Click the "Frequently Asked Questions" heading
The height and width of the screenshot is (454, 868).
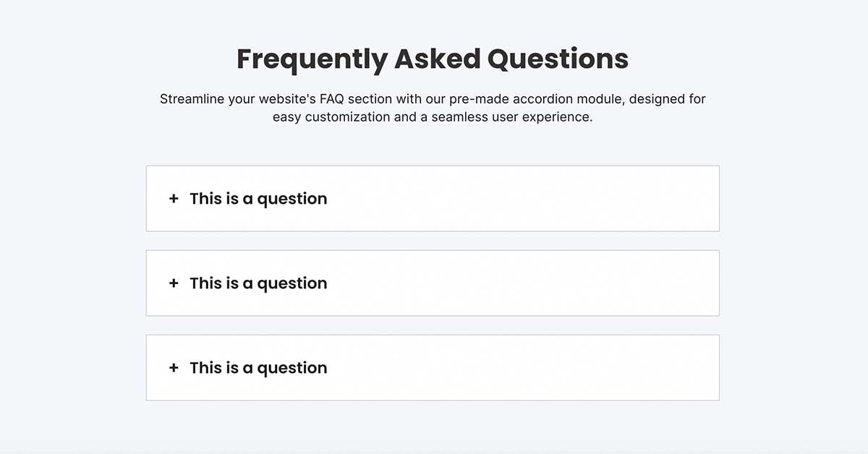tap(433, 59)
